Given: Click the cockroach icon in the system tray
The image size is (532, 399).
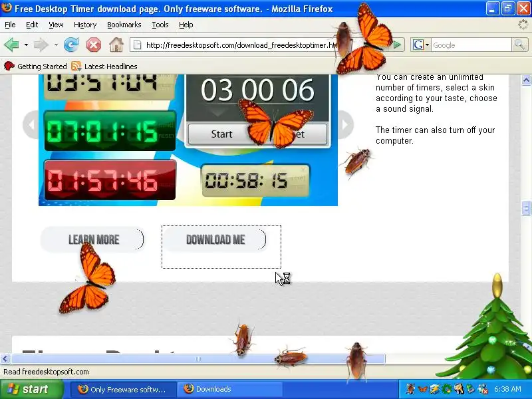Looking at the screenshot, I should (x=410, y=389).
